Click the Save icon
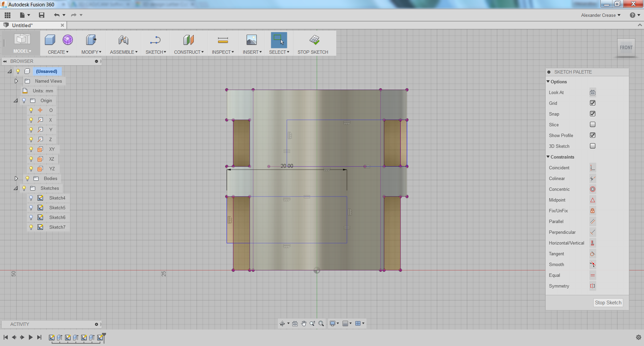Screen dimensions: 644x346 click(x=42, y=15)
